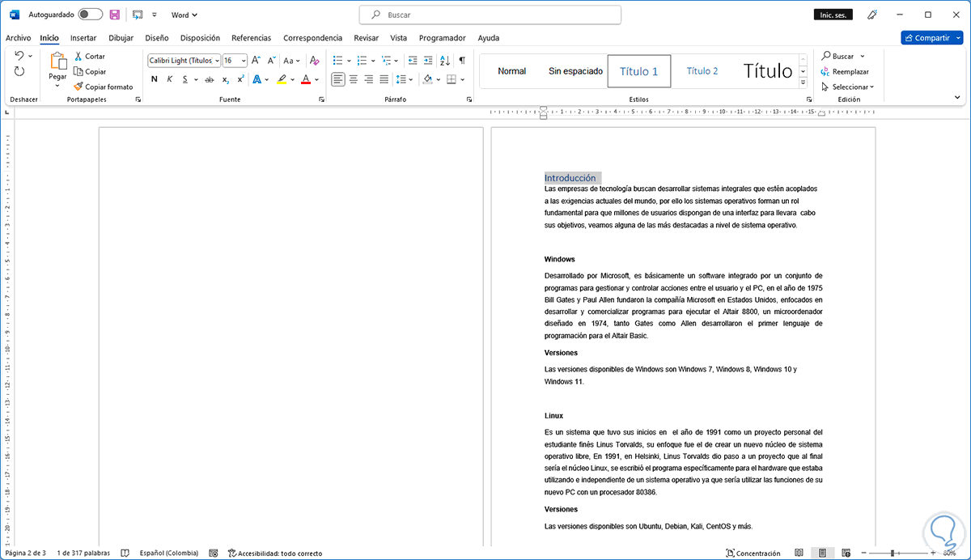Switch to the Diseño tab
Viewport: 971px width, 560px height.
click(x=157, y=38)
